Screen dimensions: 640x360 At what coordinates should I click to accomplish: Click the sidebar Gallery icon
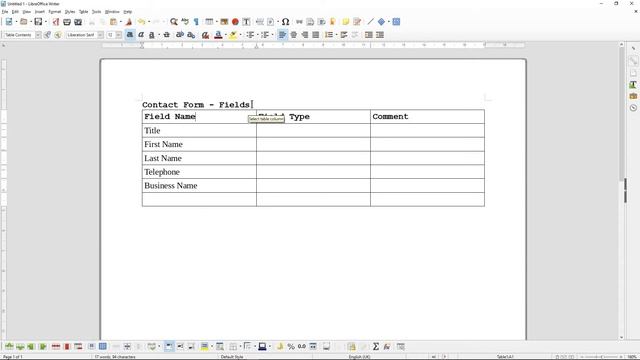[633, 96]
